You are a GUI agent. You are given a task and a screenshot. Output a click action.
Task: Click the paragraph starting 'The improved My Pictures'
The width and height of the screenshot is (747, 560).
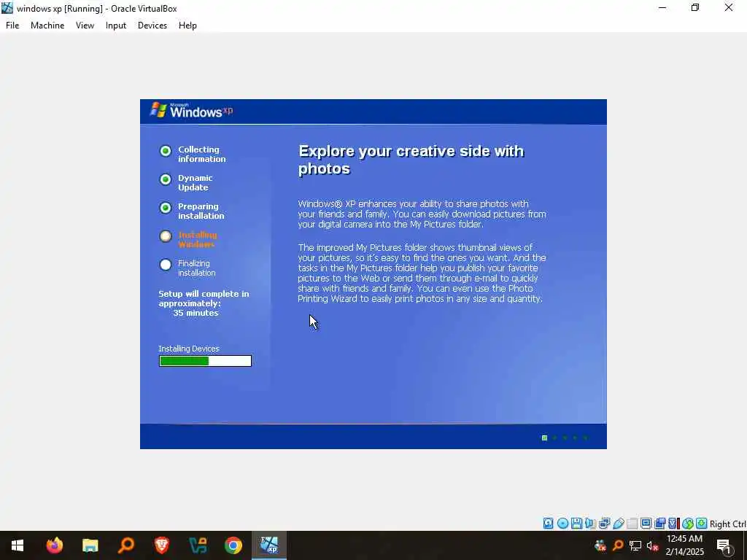(422, 273)
